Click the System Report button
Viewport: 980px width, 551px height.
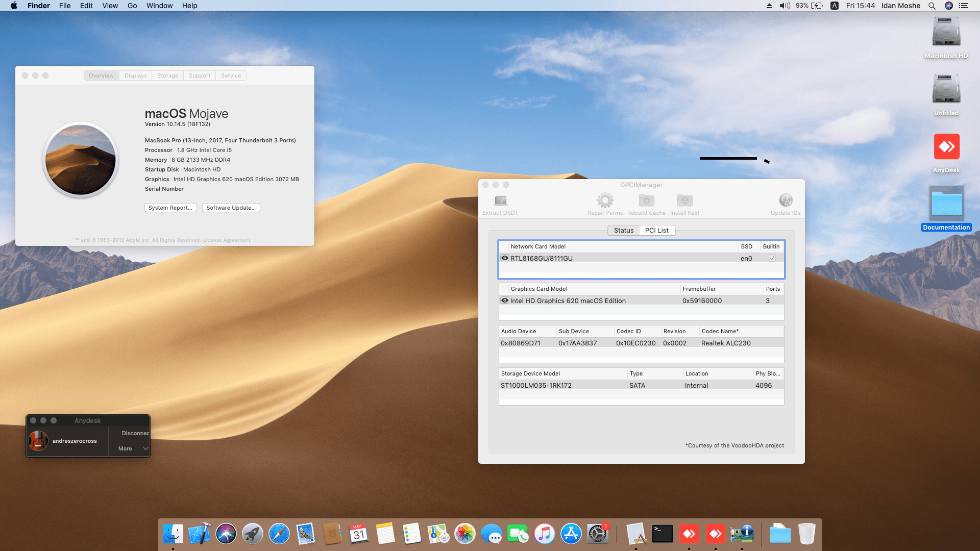pyautogui.click(x=170, y=208)
